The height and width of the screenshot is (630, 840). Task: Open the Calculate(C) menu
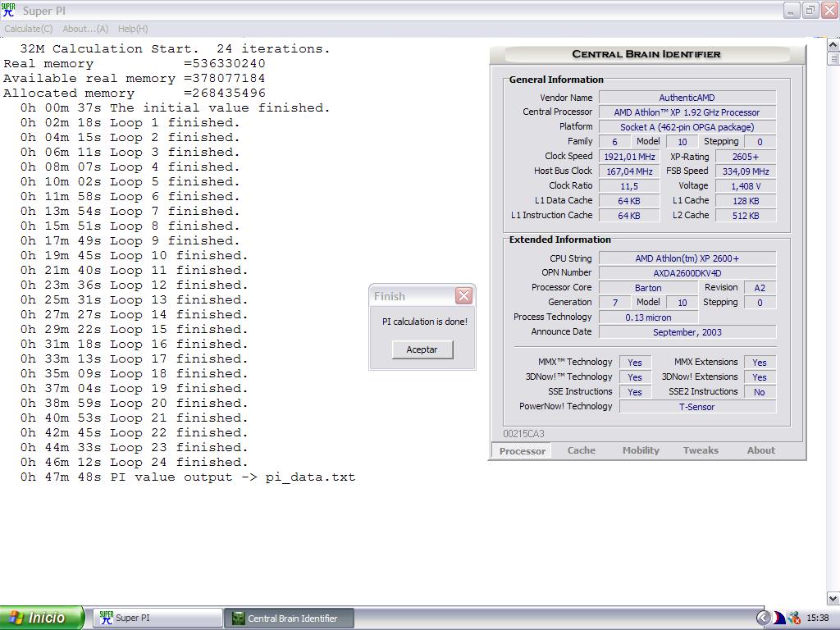pos(29,29)
